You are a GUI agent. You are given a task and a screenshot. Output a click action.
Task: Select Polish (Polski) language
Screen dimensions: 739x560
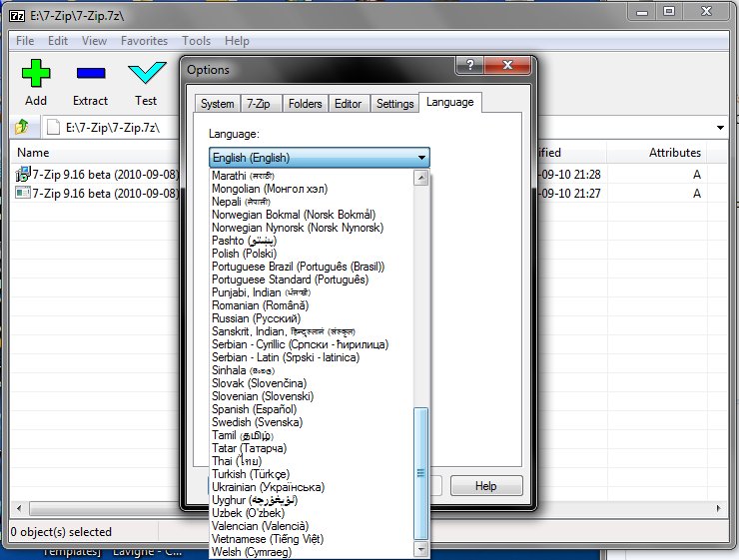click(x=311, y=254)
